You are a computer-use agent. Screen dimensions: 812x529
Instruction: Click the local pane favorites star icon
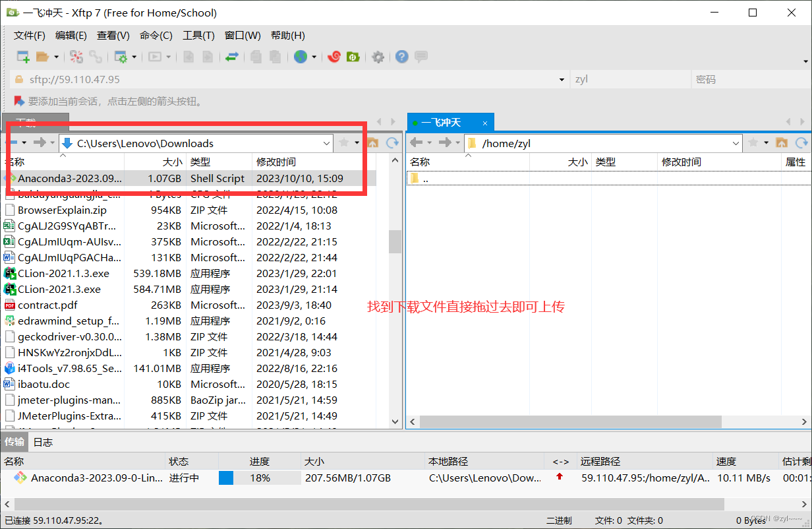point(343,142)
